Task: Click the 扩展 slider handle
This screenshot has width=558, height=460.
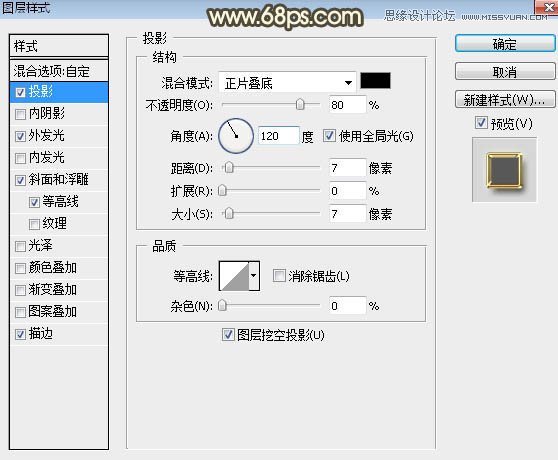Action: [222, 190]
